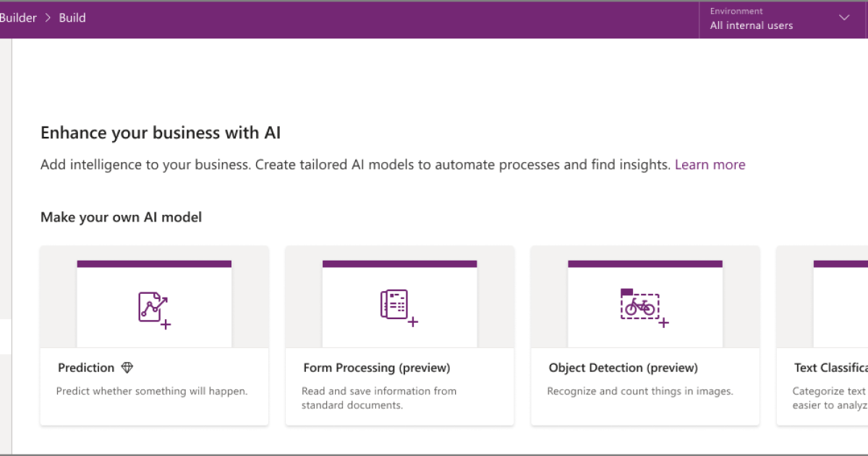Viewport: 868px width, 456px height.
Task: Pick Object Detection (preview) title
Action: pos(623,368)
